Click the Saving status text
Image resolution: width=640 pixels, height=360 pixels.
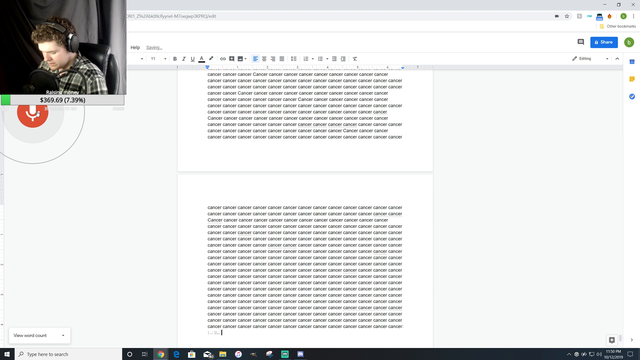tap(154, 48)
